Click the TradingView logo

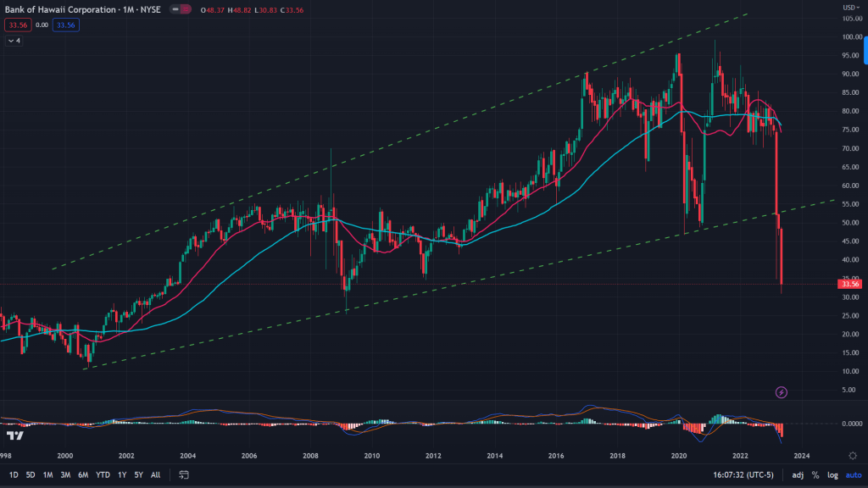click(14, 435)
